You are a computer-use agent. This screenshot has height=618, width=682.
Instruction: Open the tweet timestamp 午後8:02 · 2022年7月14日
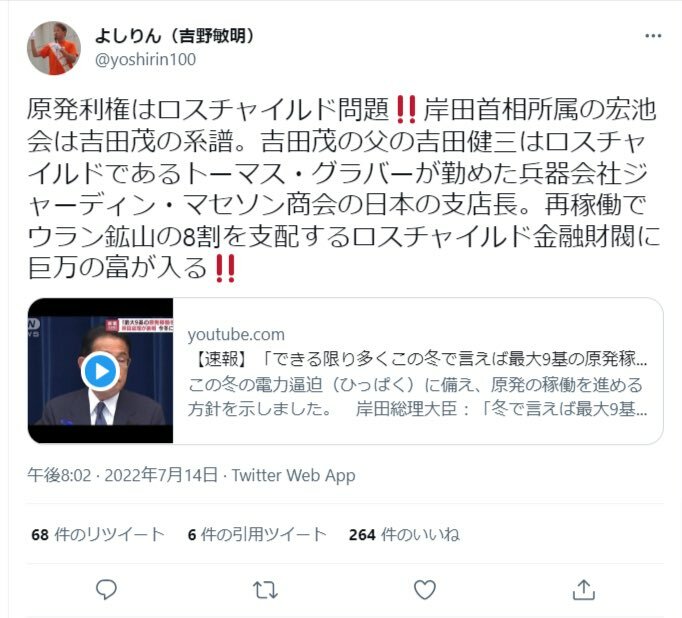(123, 475)
